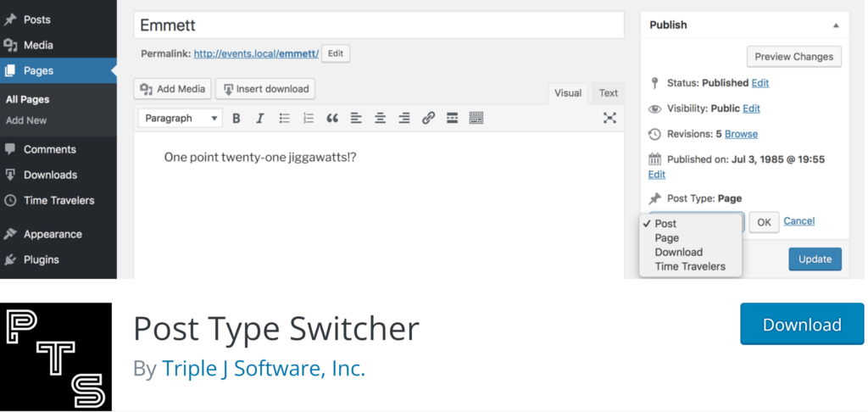Click the Bold formatting icon
Image resolution: width=868 pixels, height=412 pixels.
(x=236, y=118)
